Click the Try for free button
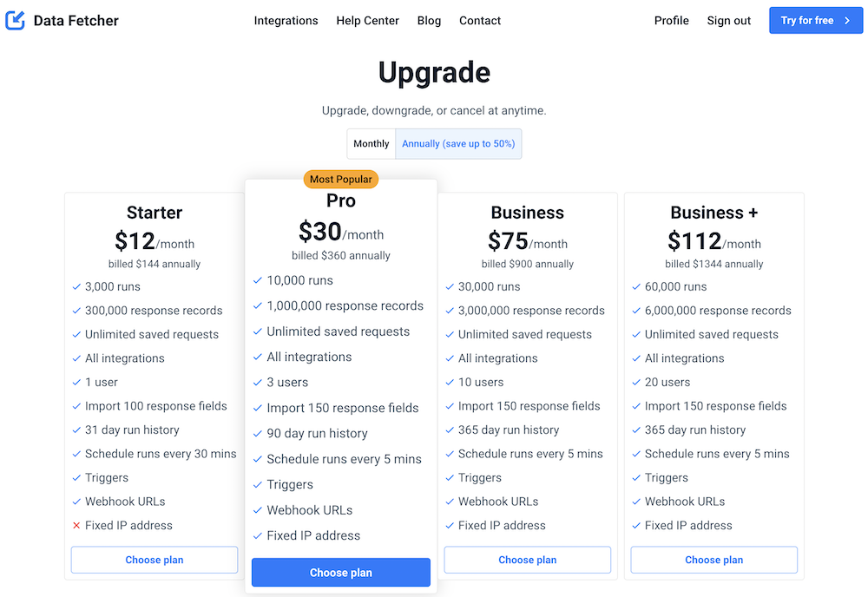 [815, 20]
